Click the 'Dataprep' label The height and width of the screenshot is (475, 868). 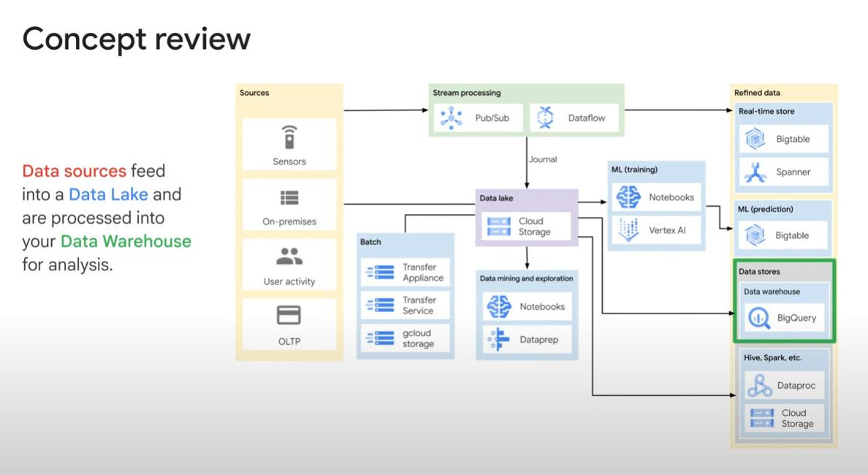pyautogui.click(x=539, y=340)
